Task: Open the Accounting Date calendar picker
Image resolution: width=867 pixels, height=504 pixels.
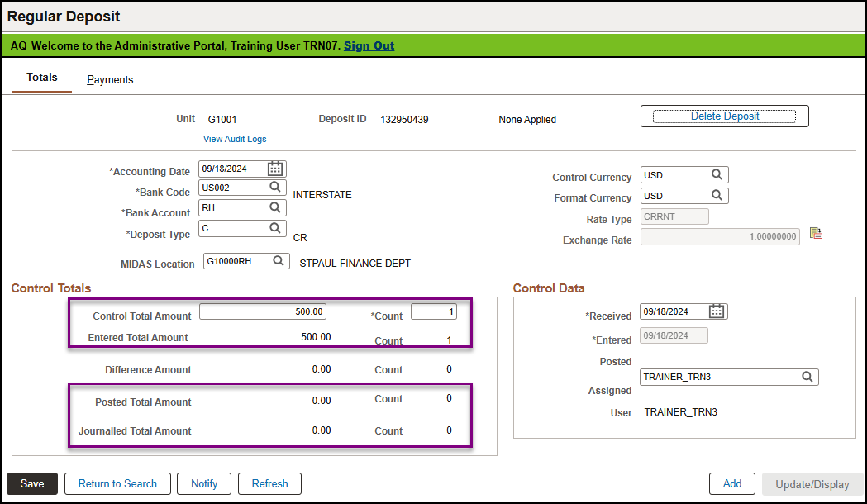Action: pyautogui.click(x=275, y=169)
